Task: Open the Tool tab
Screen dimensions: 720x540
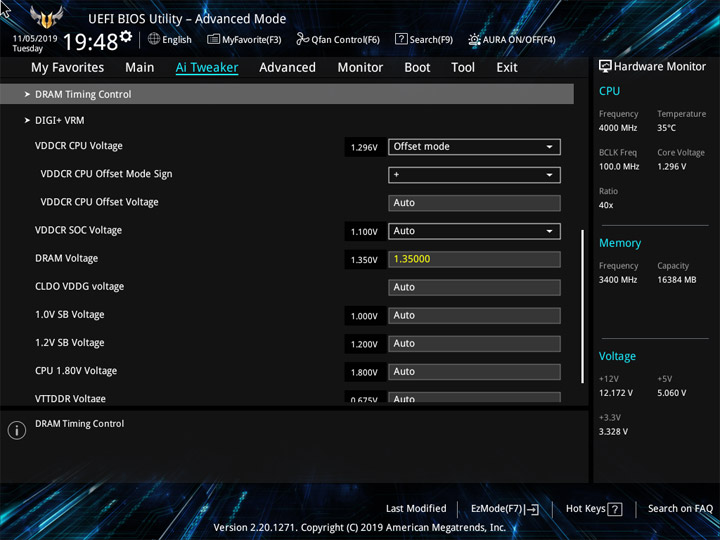Action: tap(463, 68)
